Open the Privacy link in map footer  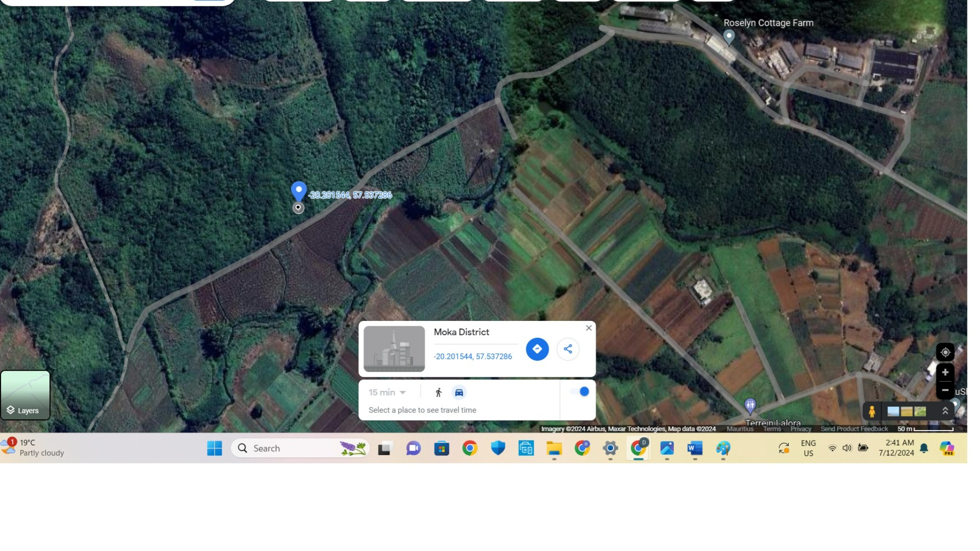(801, 429)
